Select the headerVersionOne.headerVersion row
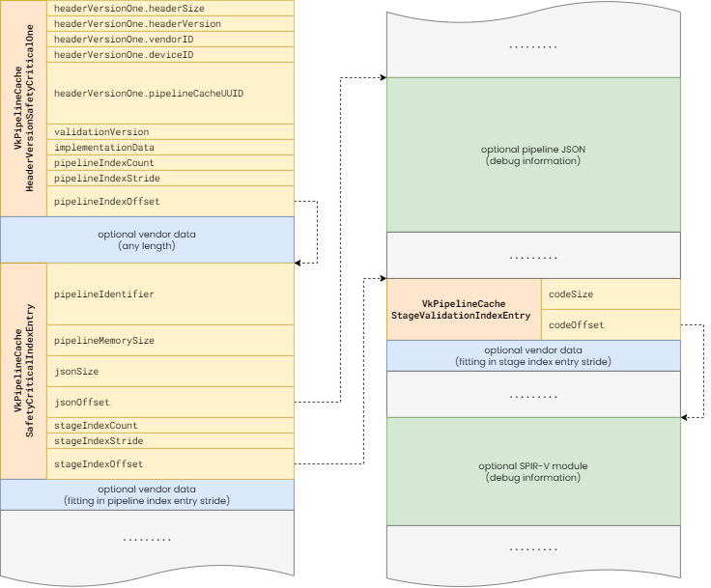711x588 pixels. tap(170, 23)
